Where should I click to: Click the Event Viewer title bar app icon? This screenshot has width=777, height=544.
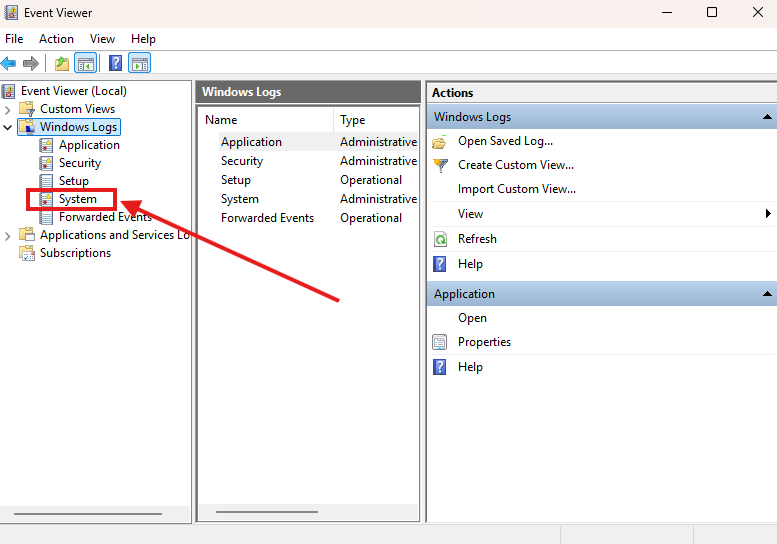coord(11,12)
